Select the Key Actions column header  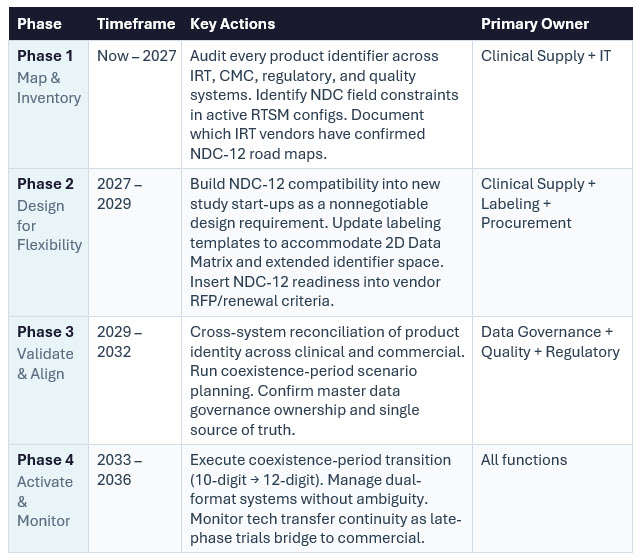point(232,23)
